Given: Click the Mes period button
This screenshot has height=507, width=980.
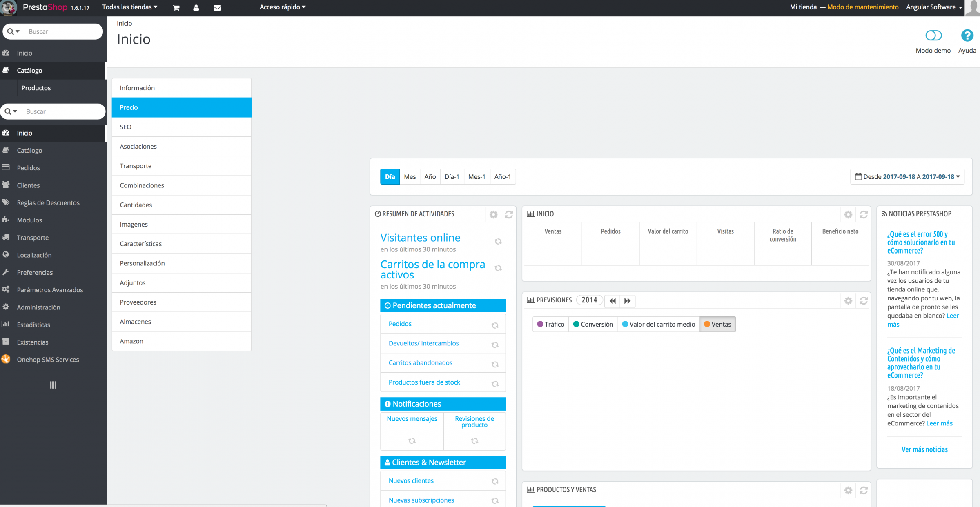Looking at the screenshot, I should point(410,177).
